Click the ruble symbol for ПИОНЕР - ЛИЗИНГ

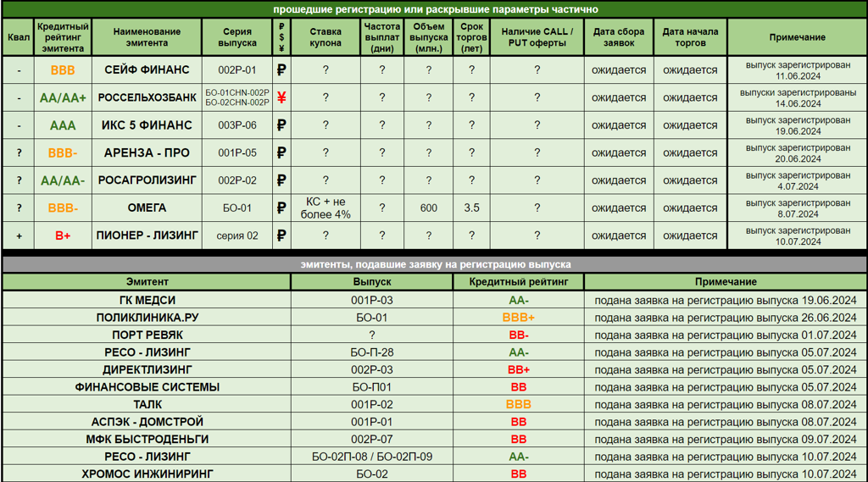click(281, 235)
